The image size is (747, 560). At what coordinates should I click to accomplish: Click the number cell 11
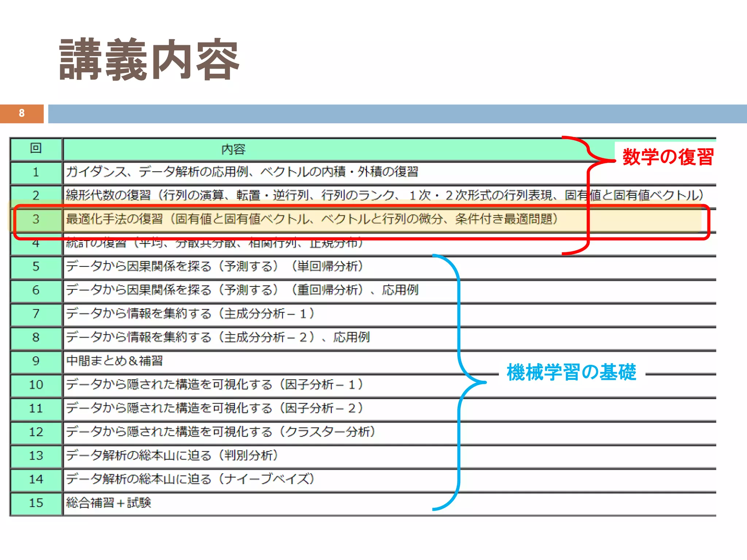click(36, 408)
